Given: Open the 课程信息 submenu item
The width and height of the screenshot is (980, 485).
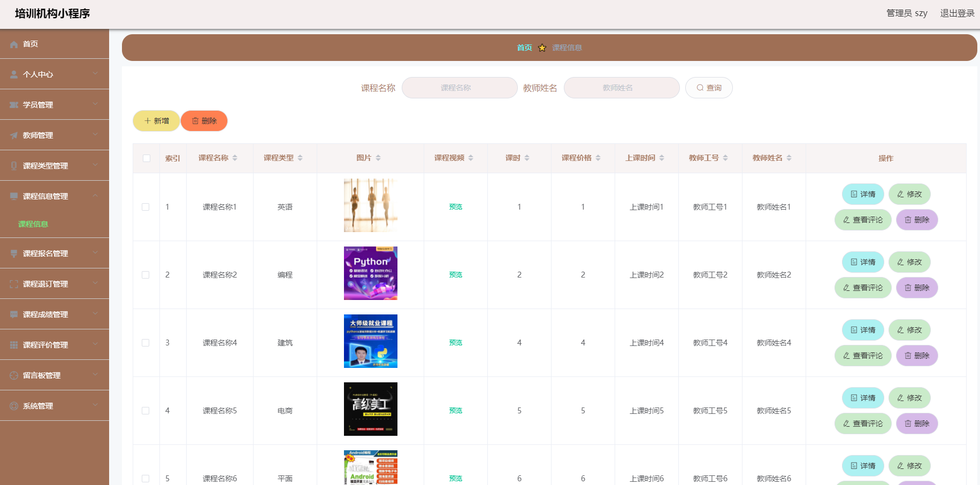Looking at the screenshot, I should pos(33,224).
